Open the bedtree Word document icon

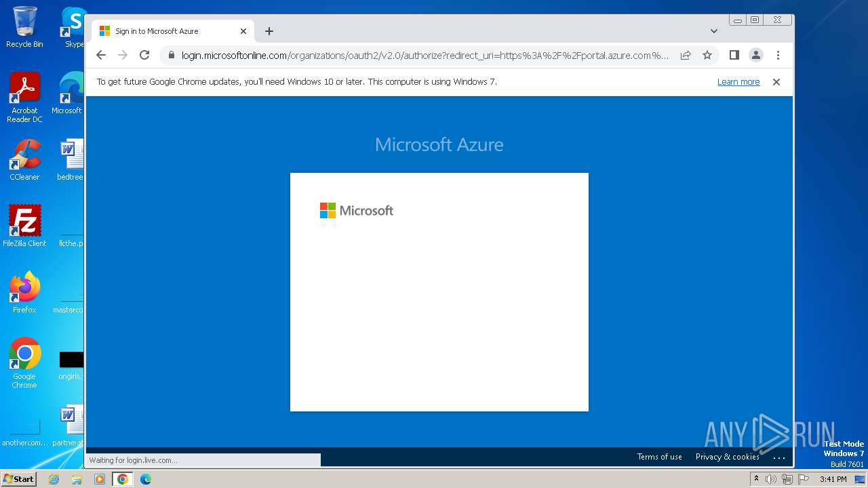click(71, 160)
